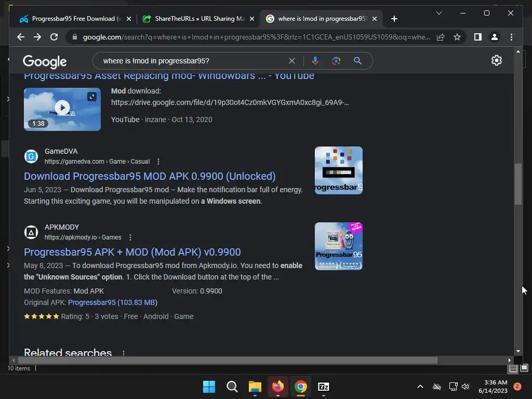Clear the search box with X

pyautogui.click(x=292, y=61)
